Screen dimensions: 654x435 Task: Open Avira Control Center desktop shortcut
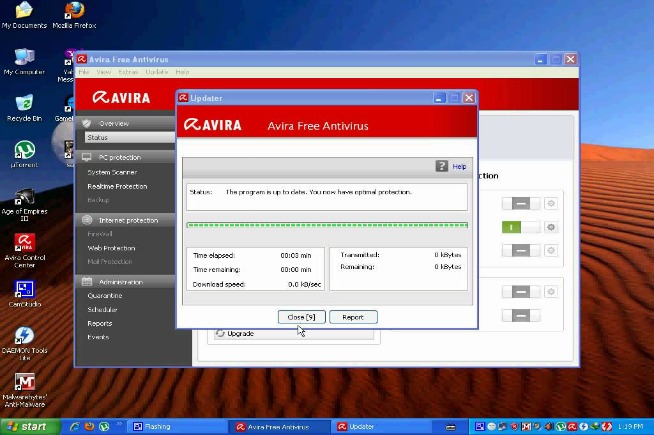(25, 251)
